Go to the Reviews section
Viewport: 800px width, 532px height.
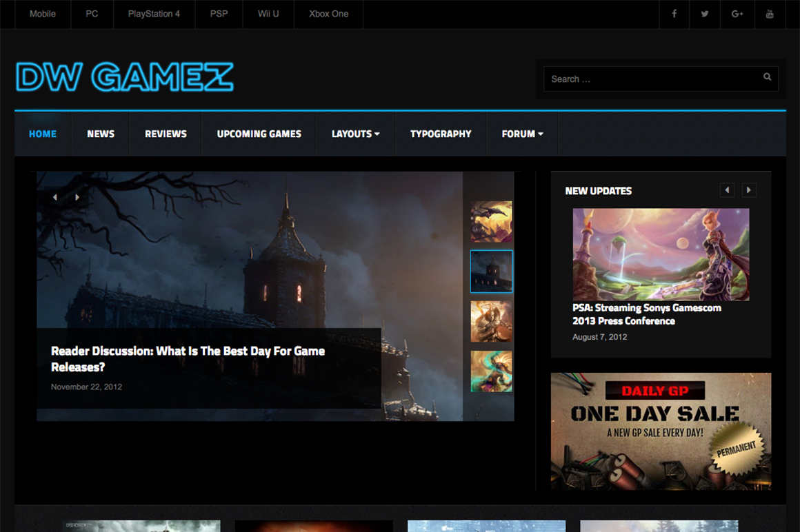(166, 134)
